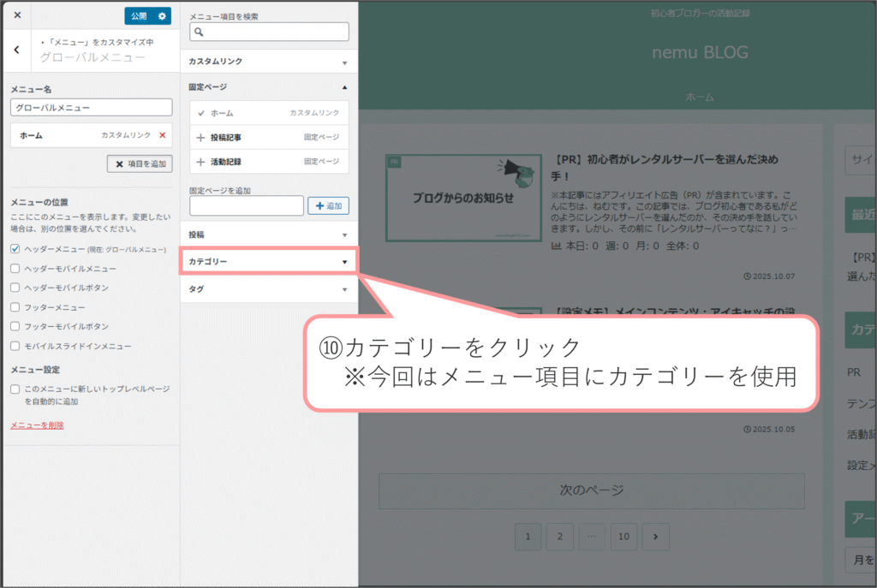Uncheck the ヘッダーメニュー location checkbox
The image size is (877, 588).
click(15, 249)
